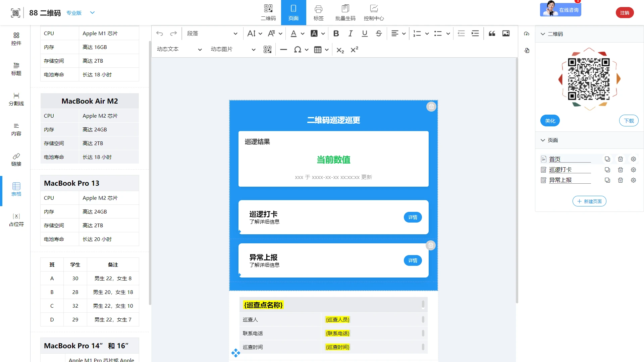The image size is (644, 362).
Task: Switch to 页面 top tab
Action: 293,13
